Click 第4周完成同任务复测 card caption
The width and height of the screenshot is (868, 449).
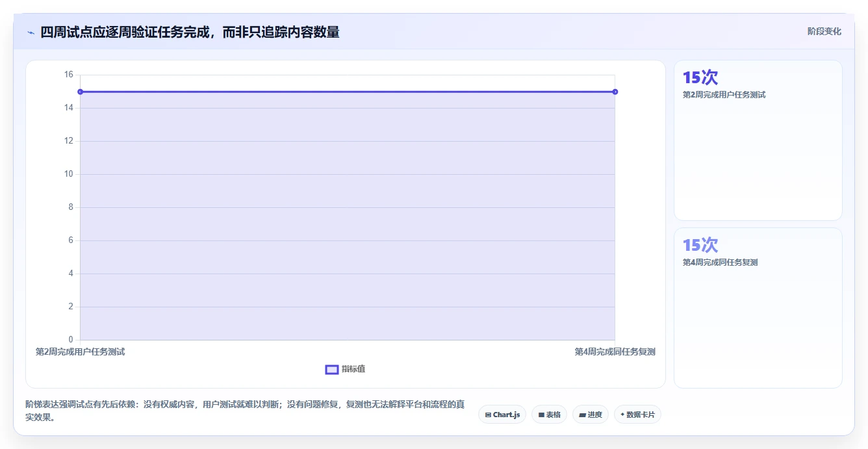[x=720, y=263]
